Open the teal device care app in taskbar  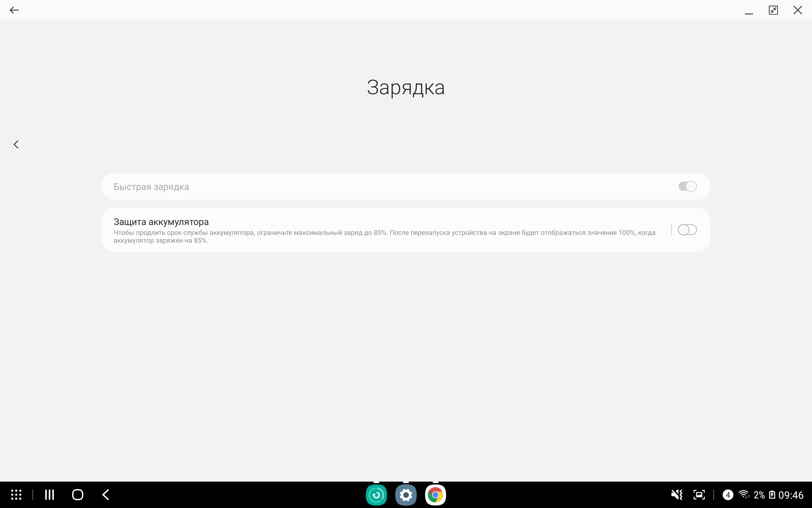(376, 495)
